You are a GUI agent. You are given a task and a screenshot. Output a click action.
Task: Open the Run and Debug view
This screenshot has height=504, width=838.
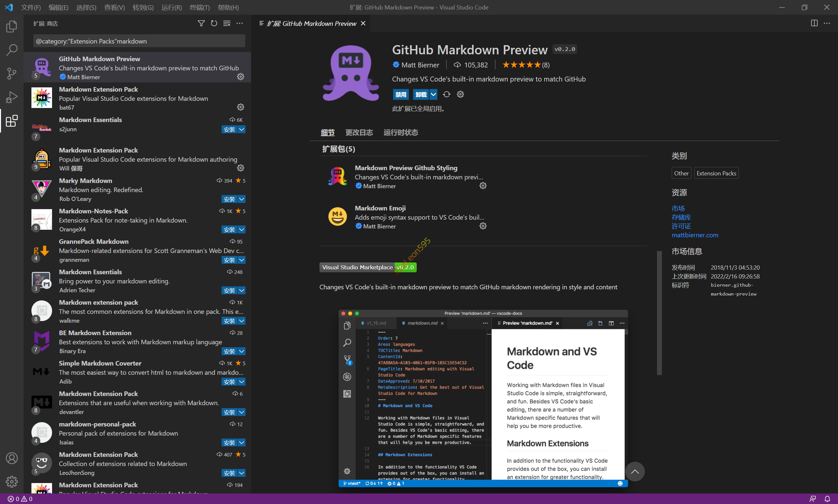[x=11, y=97]
